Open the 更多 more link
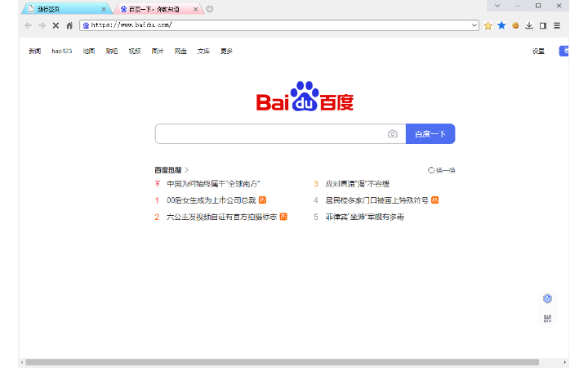Screen dimensions: 588x368 tap(226, 51)
